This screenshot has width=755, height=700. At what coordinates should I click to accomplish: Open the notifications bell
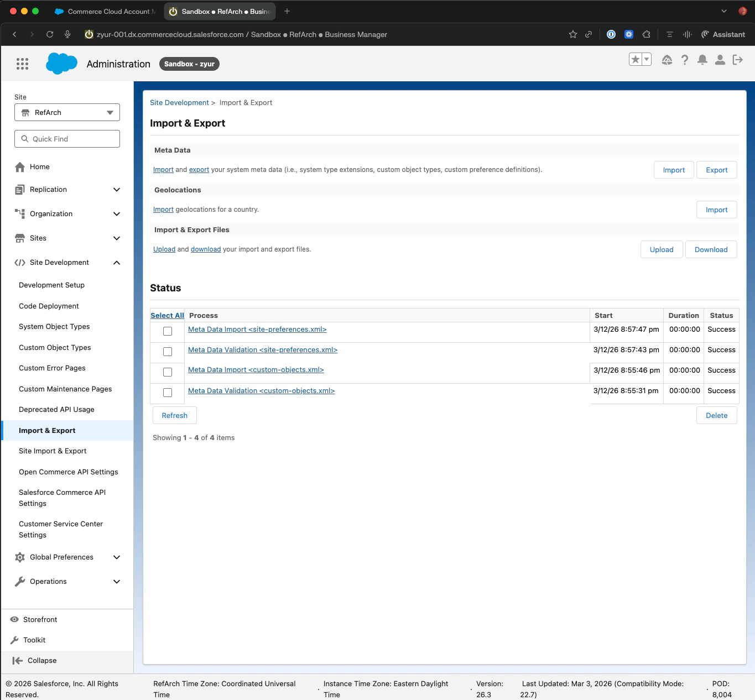(702, 60)
